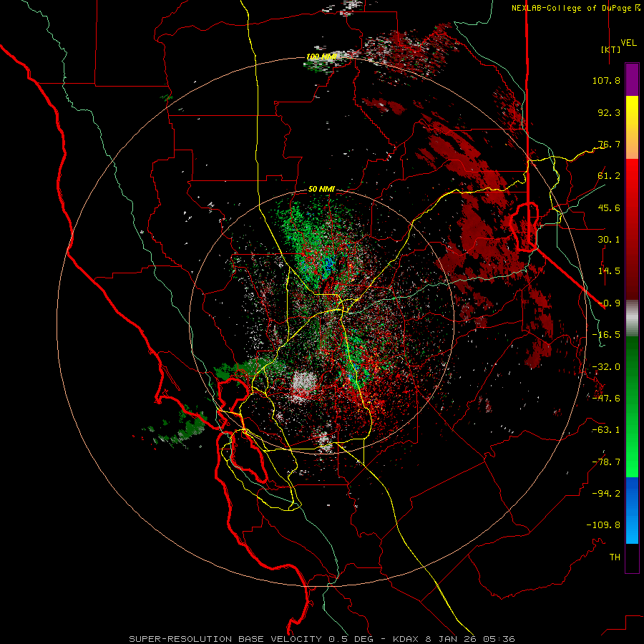Click the 61.2 scale value
The image size is (644, 644).
(x=609, y=176)
